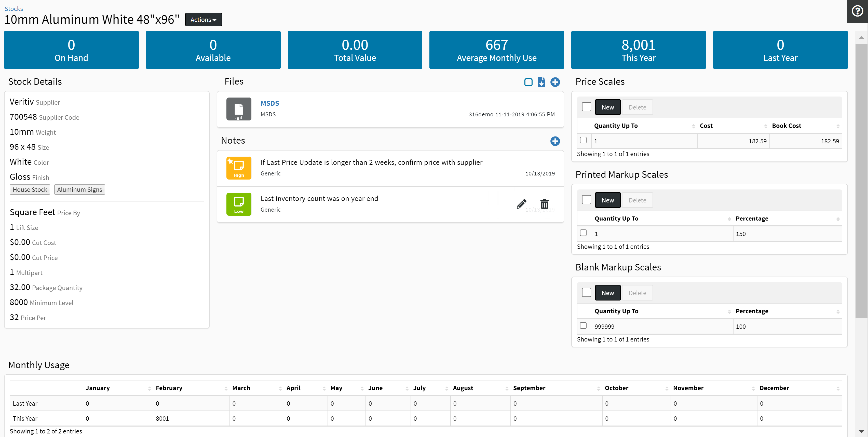Click the MSDS gif file icon
Image resolution: width=868 pixels, height=437 pixels.
(239, 109)
